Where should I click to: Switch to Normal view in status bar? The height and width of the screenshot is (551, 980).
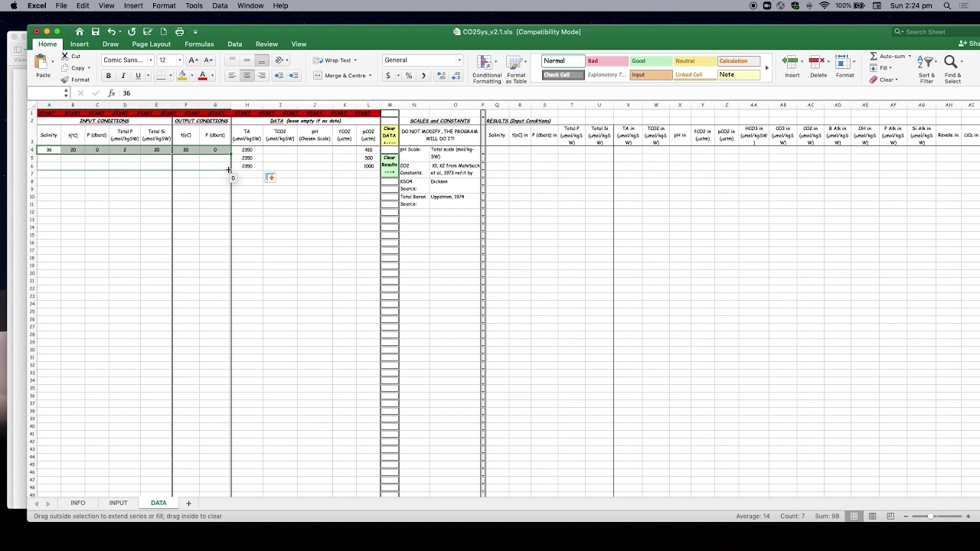click(x=854, y=516)
